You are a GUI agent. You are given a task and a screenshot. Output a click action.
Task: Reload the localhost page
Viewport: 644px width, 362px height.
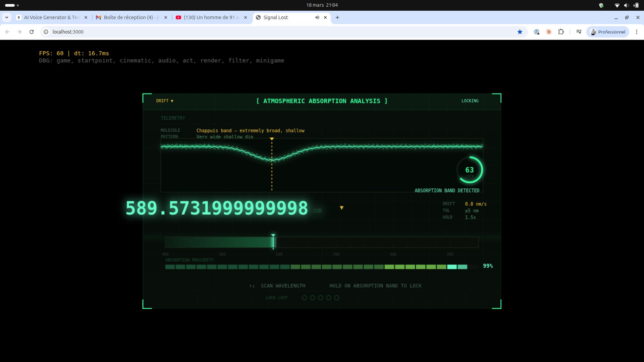pyautogui.click(x=32, y=32)
